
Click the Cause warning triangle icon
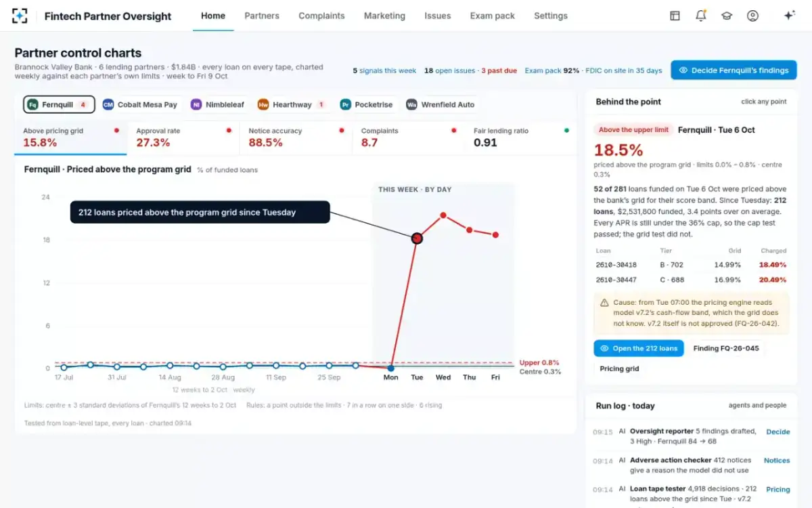[x=604, y=303]
